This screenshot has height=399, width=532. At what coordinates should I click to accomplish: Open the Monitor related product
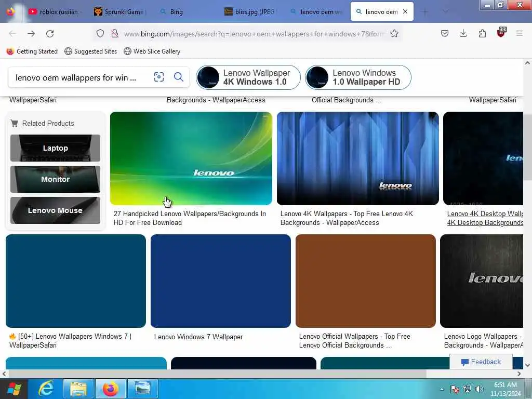pos(55,179)
